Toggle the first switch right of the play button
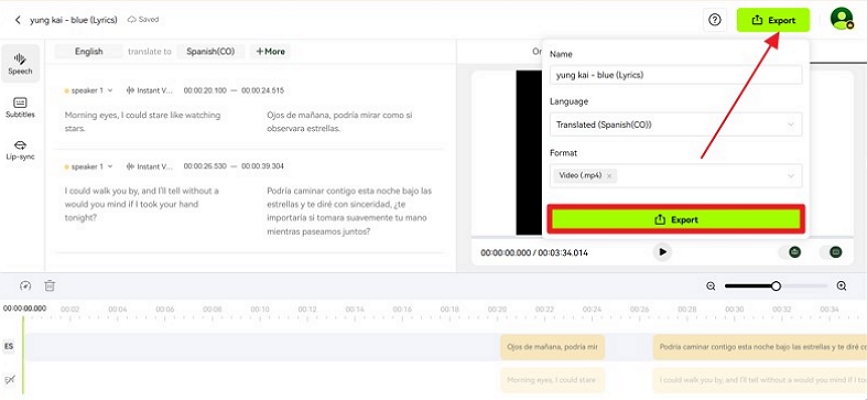This screenshot has width=867, height=400. click(795, 252)
